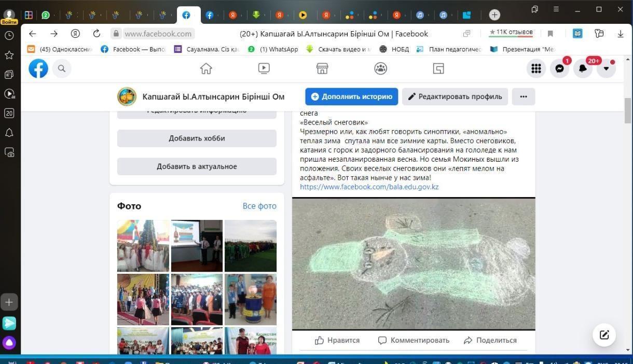Toggle bookmark for this page
Screen dimensions: 633x364
pyautogui.click(x=551, y=34)
